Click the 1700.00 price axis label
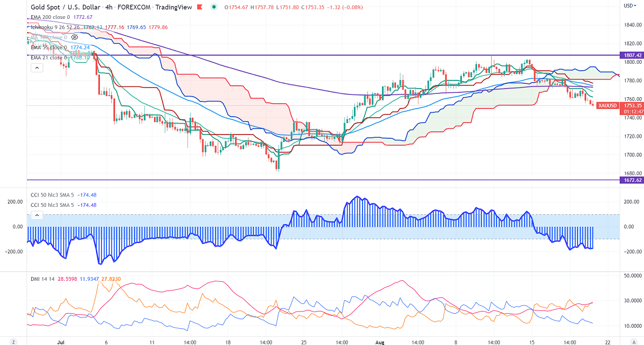 click(633, 154)
